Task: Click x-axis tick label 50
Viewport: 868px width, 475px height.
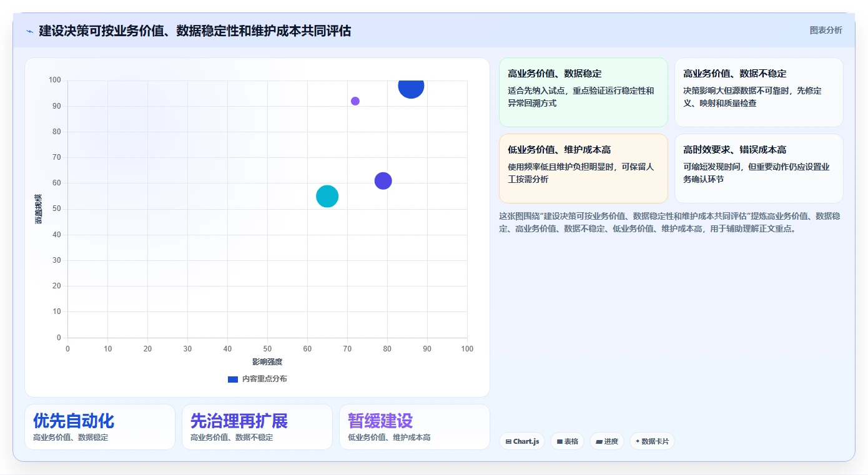Action: [x=267, y=349]
